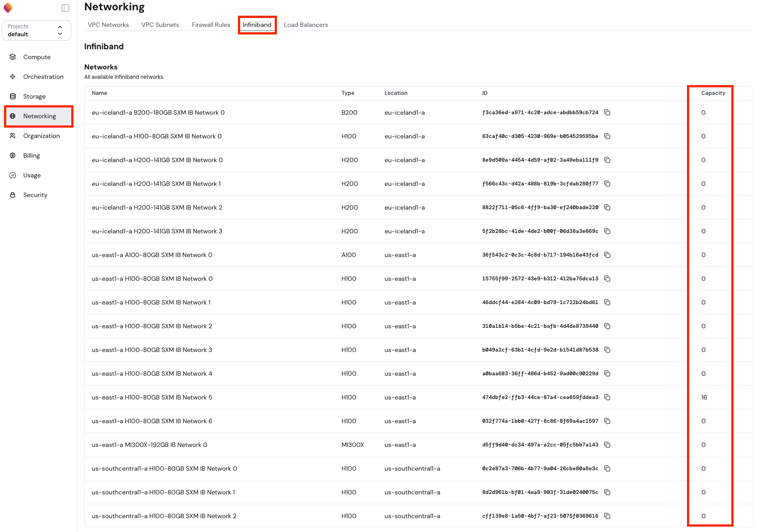Copy ID for us-southcentral1-a H100 Network 0
The image size is (760, 532).
[x=607, y=468]
